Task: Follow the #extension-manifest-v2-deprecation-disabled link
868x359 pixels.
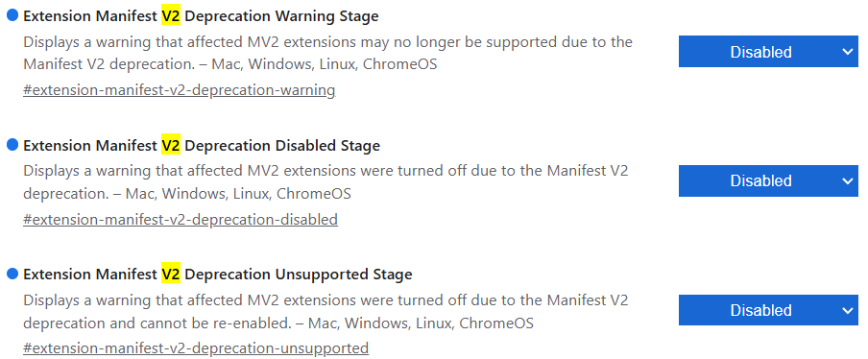Action: 181,220
